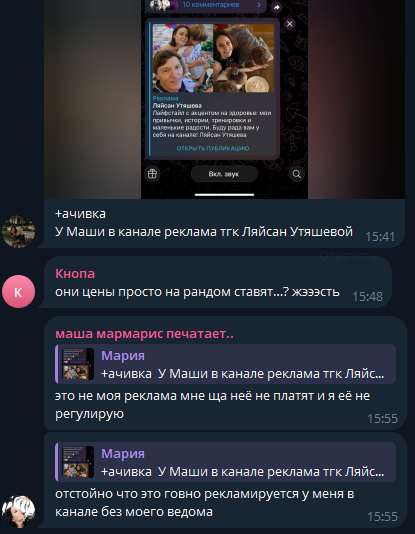Open the black-and-white avatar of маша мармарис

click(18, 512)
